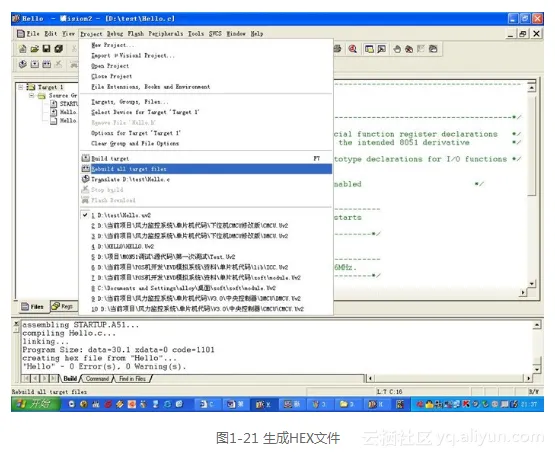This screenshot has width=555, height=457.
Task: Select checked recent project D:\test\Hello.uv2
Action: click(x=206, y=215)
